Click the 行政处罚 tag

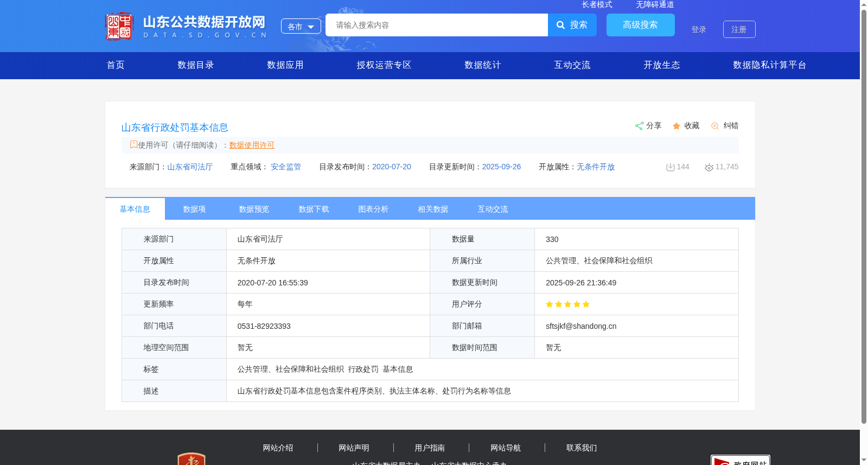[363, 370]
